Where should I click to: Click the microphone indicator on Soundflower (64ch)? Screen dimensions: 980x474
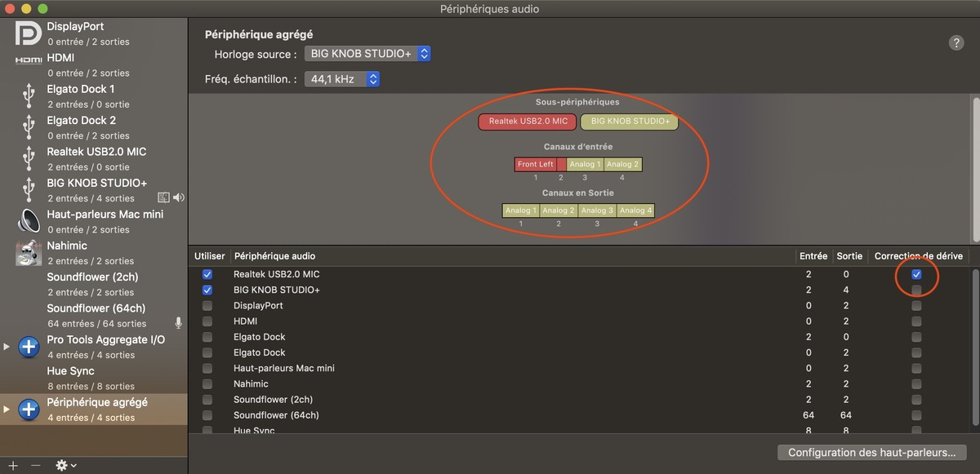click(x=178, y=324)
